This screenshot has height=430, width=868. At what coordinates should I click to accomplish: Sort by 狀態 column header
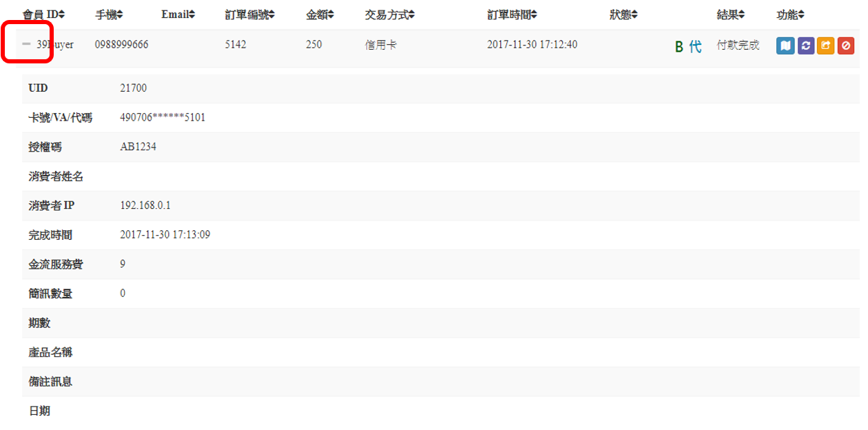pyautogui.click(x=623, y=14)
